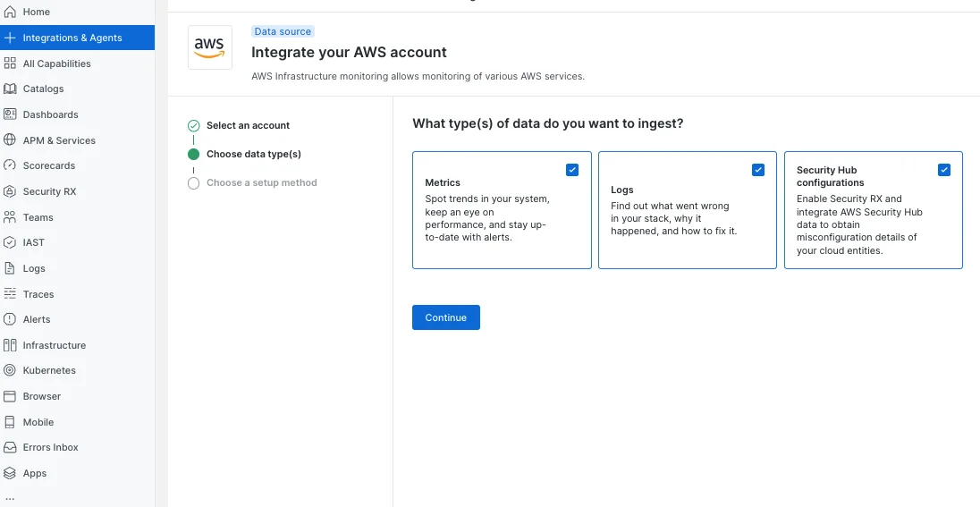Uncheck the Metrics data type checkbox

click(572, 170)
